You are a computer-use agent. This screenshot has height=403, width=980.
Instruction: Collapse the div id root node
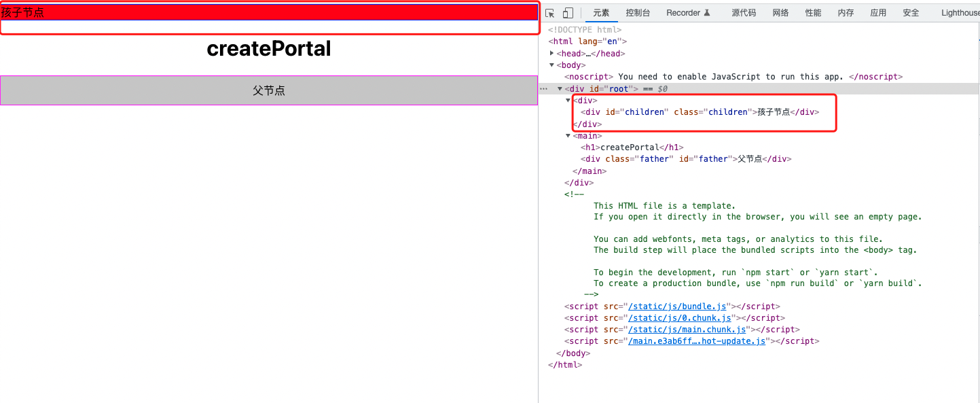(560, 89)
